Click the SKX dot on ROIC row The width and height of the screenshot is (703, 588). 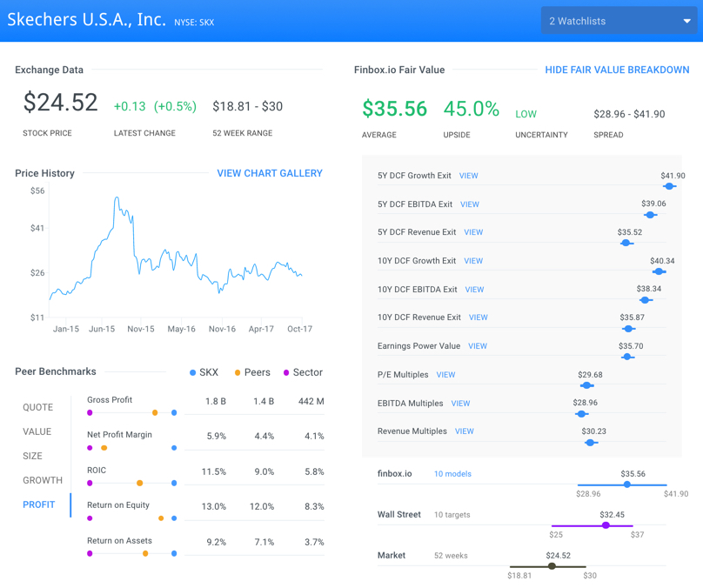pos(174,483)
